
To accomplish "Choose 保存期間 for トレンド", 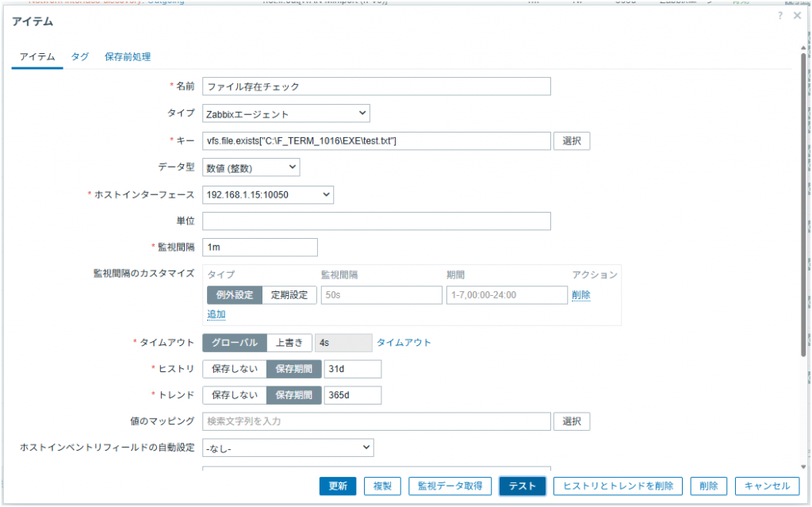I will (x=294, y=395).
